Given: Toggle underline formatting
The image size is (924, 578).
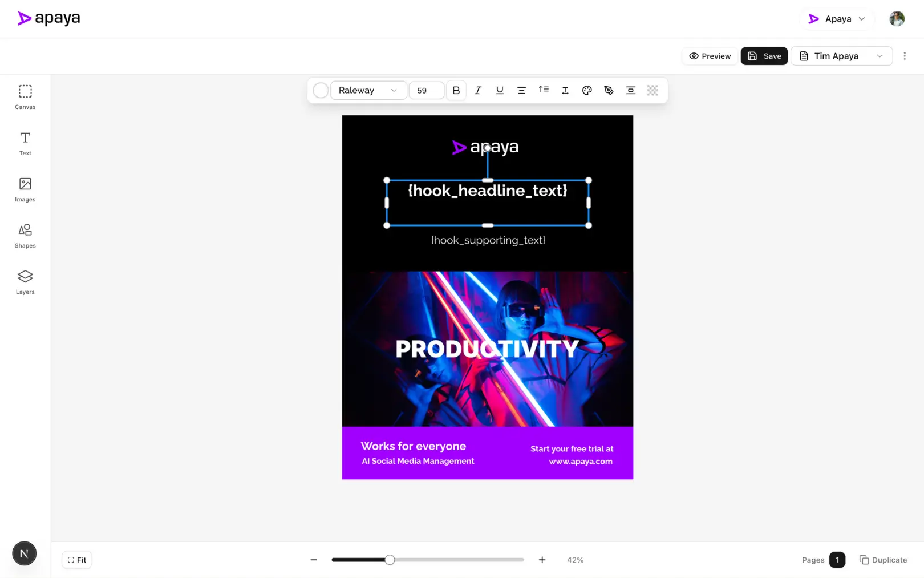Looking at the screenshot, I should pos(500,90).
